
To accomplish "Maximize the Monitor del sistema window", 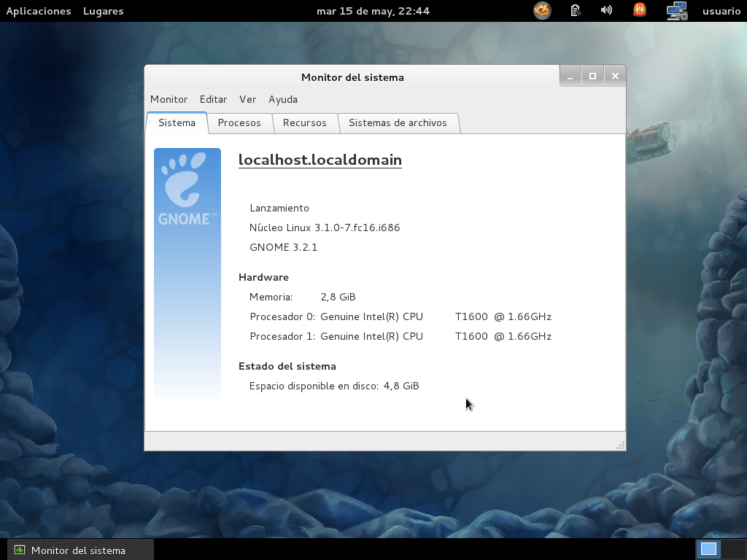I will tap(592, 76).
